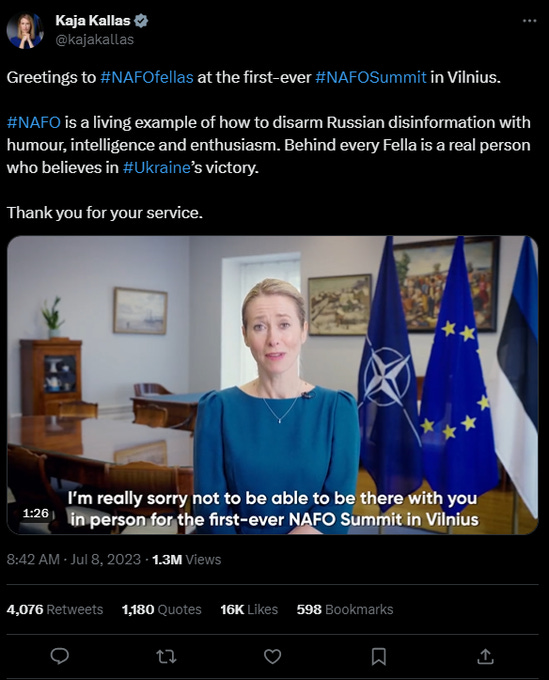Viewport: 549px width, 680px height.
Task: View the 16K Likes list
Action: tap(249, 609)
